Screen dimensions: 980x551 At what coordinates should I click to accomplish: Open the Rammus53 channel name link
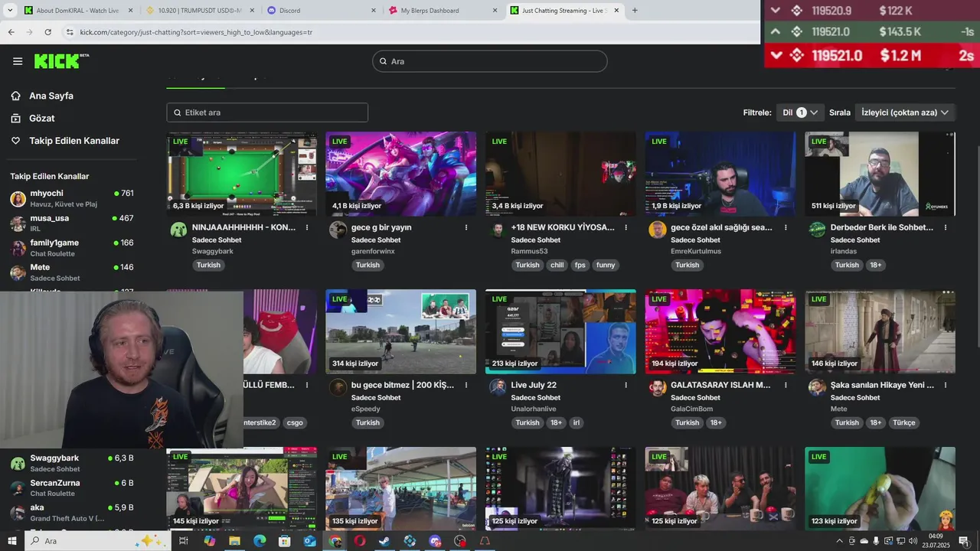click(x=529, y=251)
